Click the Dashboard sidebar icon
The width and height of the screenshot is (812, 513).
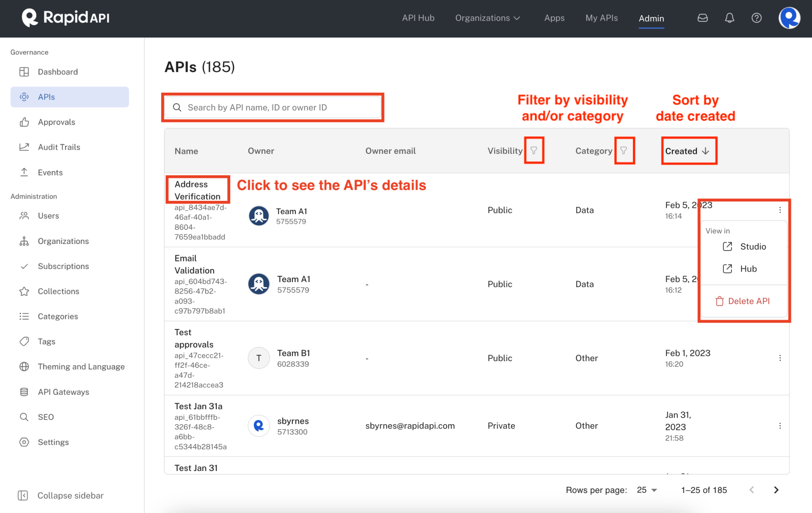[x=24, y=72]
